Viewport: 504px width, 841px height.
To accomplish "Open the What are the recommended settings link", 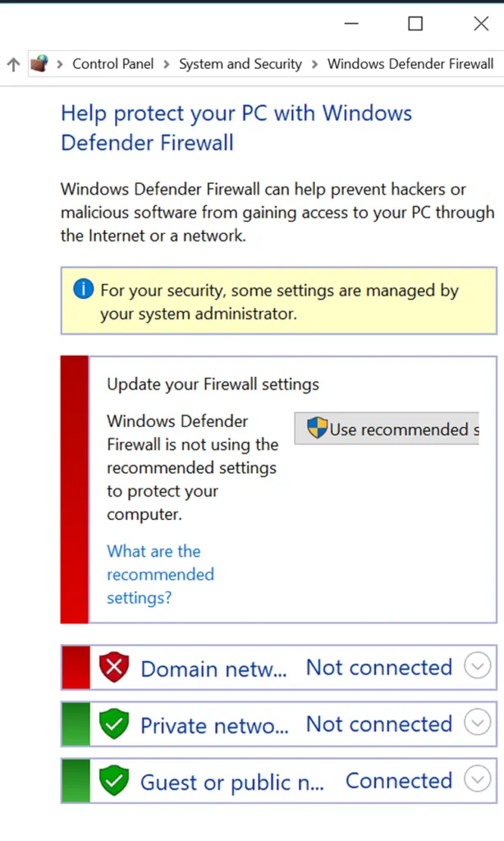I will 156,574.
